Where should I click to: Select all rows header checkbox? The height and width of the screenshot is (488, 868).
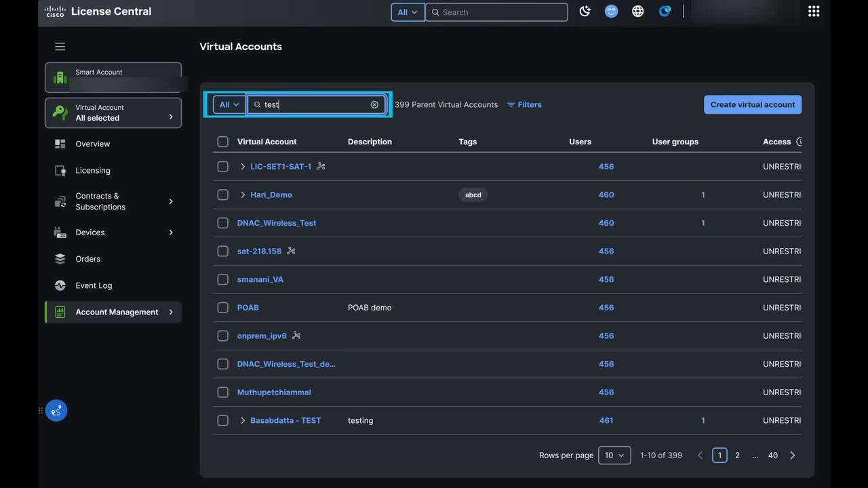point(222,142)
